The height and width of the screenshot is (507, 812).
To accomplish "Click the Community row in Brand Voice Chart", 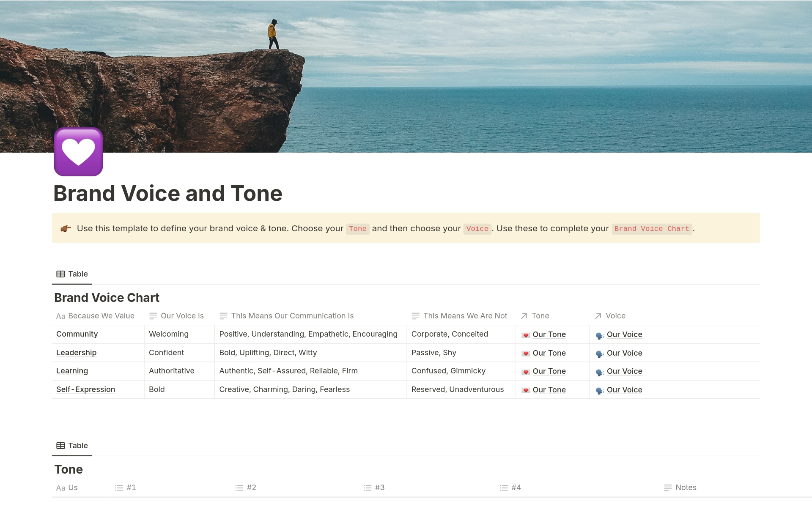I will tap(77, 334).
